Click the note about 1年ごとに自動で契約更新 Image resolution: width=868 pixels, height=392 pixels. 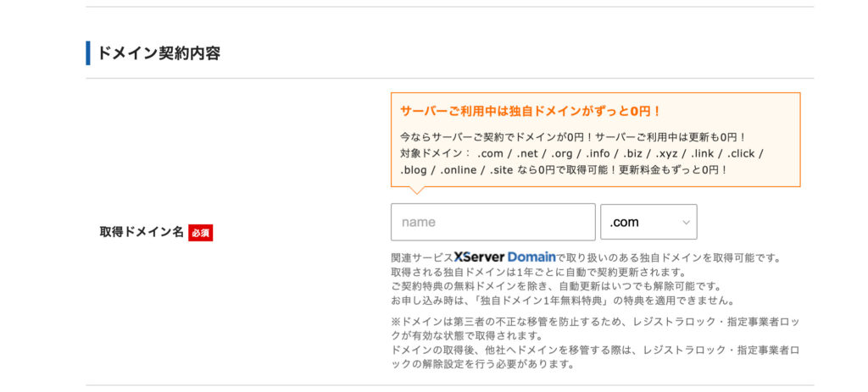tap(537, 272)
